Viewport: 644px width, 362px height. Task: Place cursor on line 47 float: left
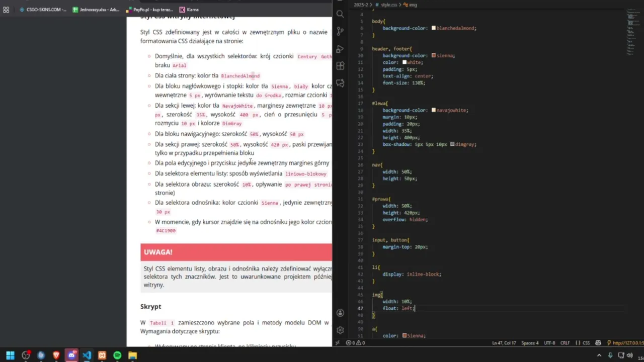coord(398,308)
